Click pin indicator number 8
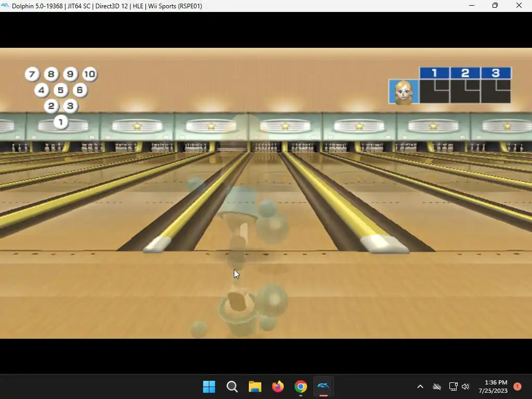 (x=51, y=74)
